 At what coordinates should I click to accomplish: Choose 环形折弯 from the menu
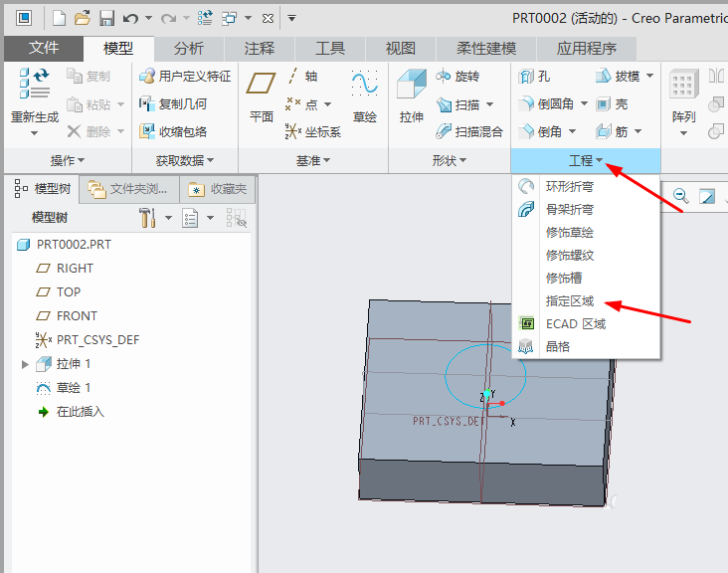586,187
